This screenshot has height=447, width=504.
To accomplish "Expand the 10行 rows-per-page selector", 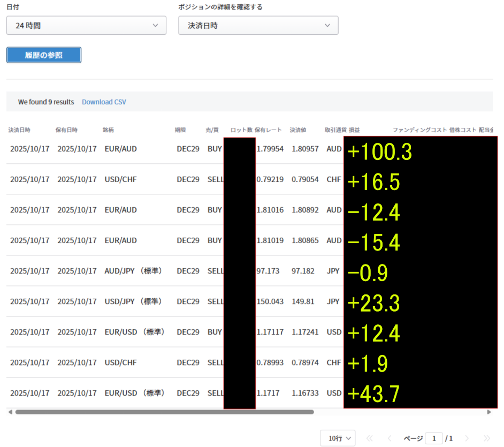I will 338,438.
